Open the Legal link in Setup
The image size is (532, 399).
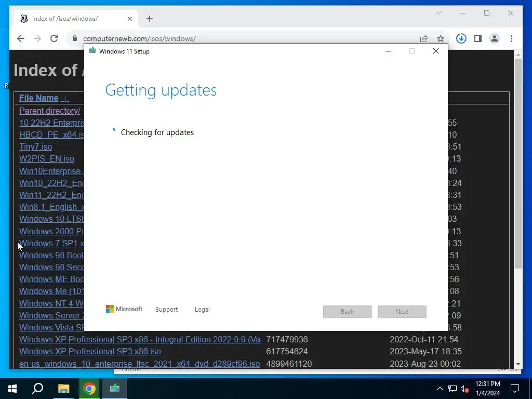[202, 310]
